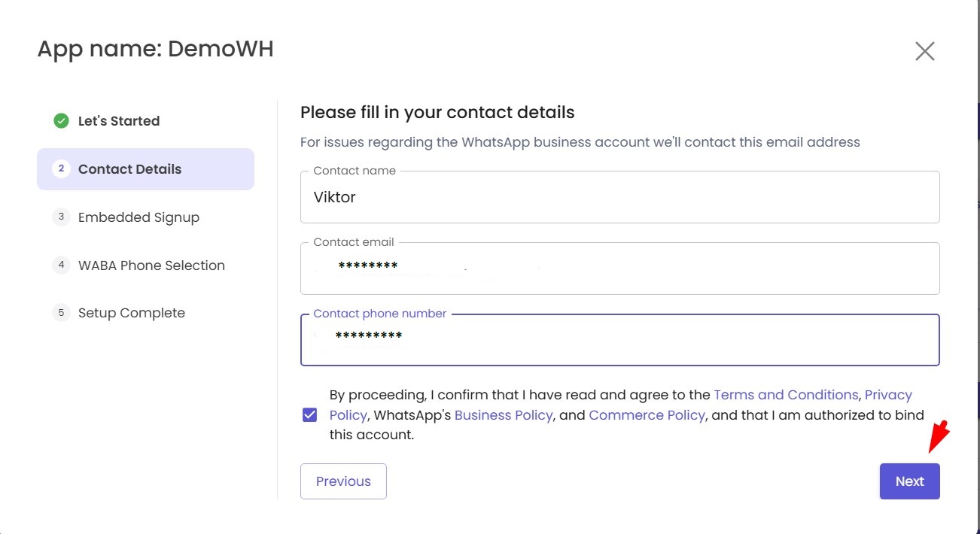This screenshot has width=980, height=534.
Task: Select the Setup Complete step
Action: 132,313
